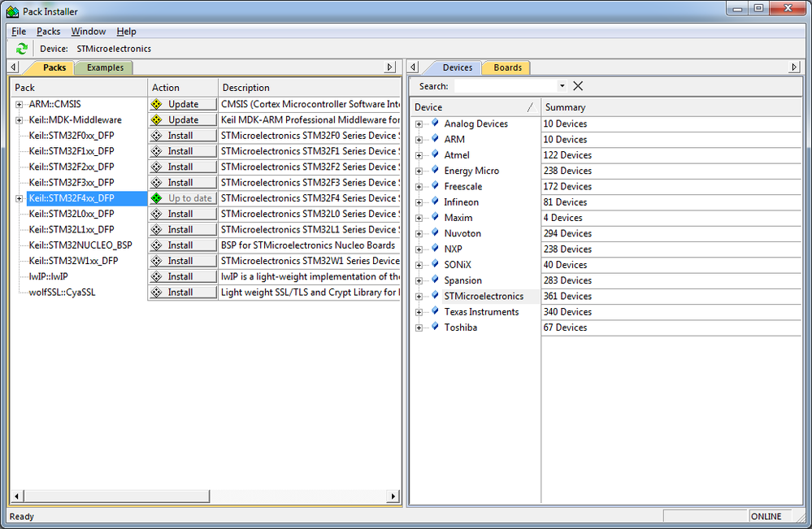Expand the Analog Devices vendor node
The width and height of the screenshot is (812, 529).
coord(419,124)
